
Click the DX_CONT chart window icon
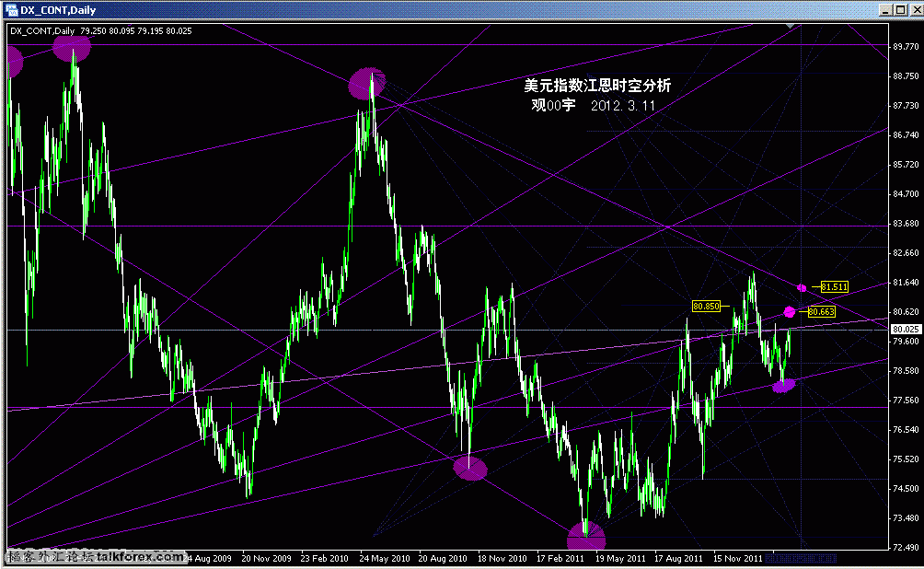(11, 10)
